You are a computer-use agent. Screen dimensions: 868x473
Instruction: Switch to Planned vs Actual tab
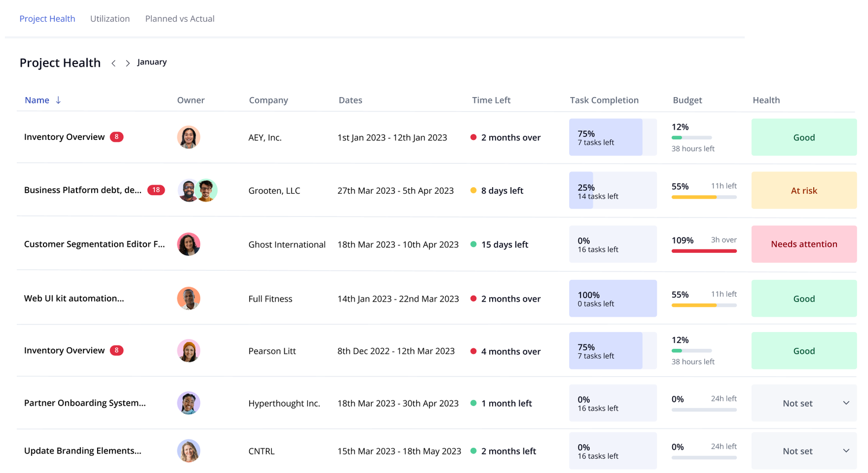(180, 18)
